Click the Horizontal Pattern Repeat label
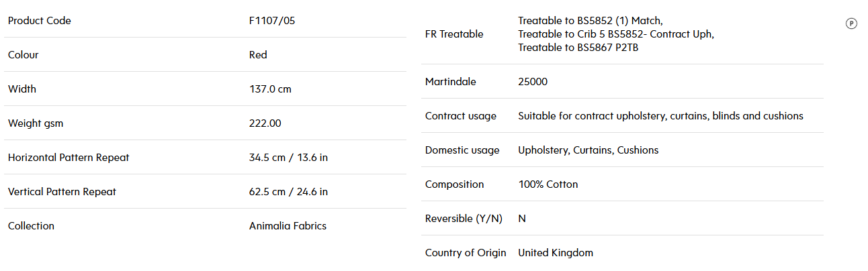Screen dimensions: 868x271 pyautogui.click(x=69, y=158)
